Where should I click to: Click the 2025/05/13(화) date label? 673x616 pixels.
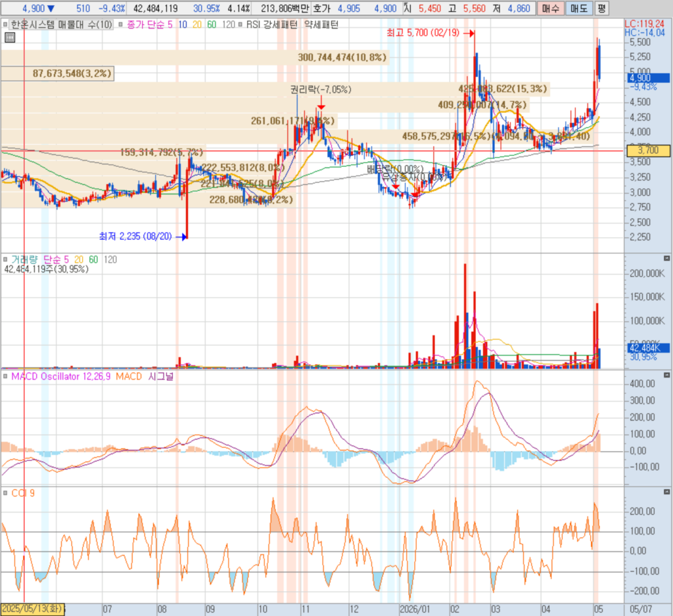32,609
